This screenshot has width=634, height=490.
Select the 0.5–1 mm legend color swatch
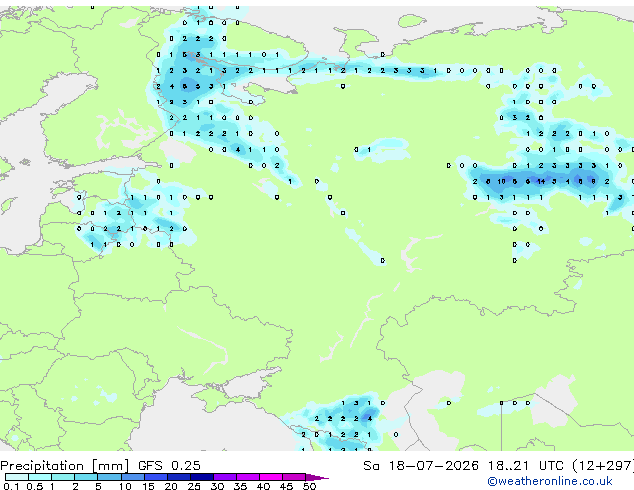pos(40,477)
